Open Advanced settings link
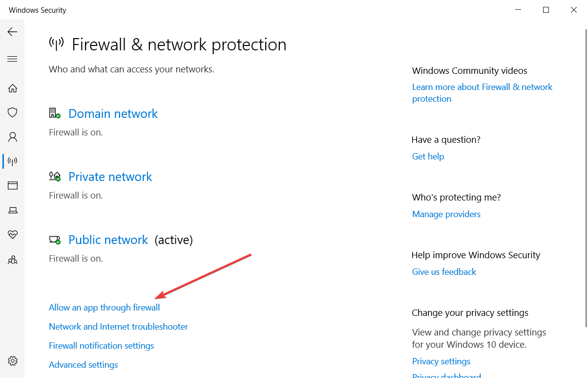 83,365
